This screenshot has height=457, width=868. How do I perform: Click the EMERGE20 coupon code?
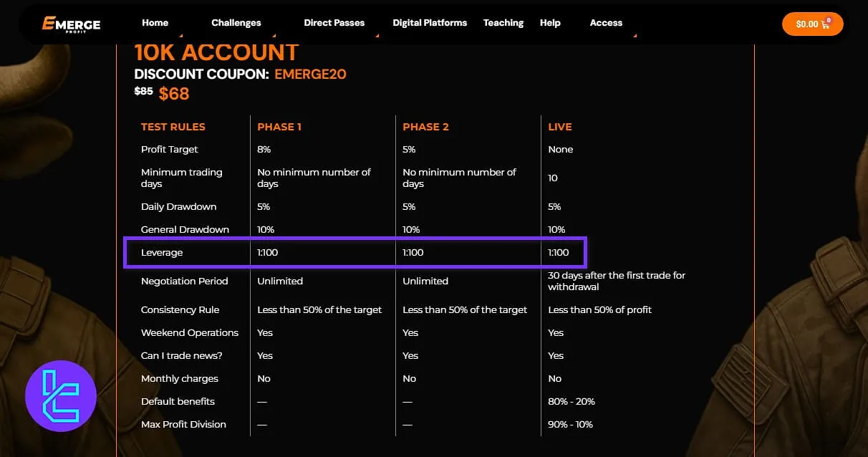pyautogui.click(x=310, y=74)
